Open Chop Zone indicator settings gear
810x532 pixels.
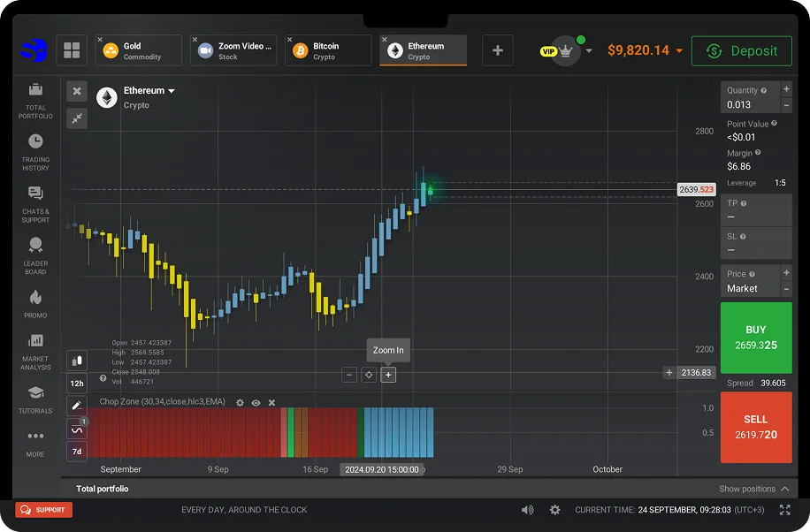tap(239, 402)
